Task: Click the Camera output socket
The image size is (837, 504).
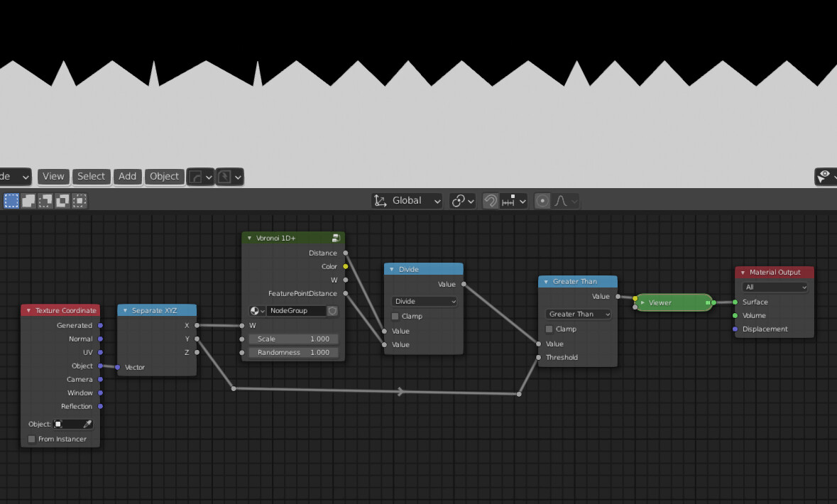Action: coord(100,379)
